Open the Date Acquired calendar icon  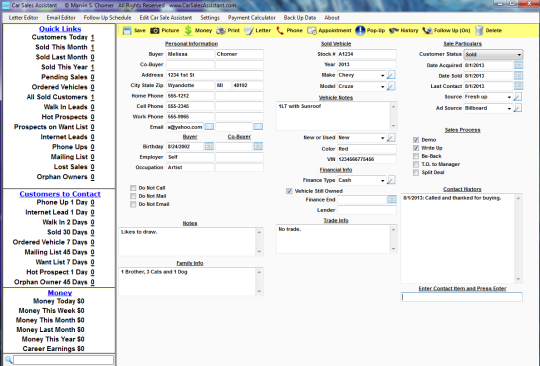point(518,65)
